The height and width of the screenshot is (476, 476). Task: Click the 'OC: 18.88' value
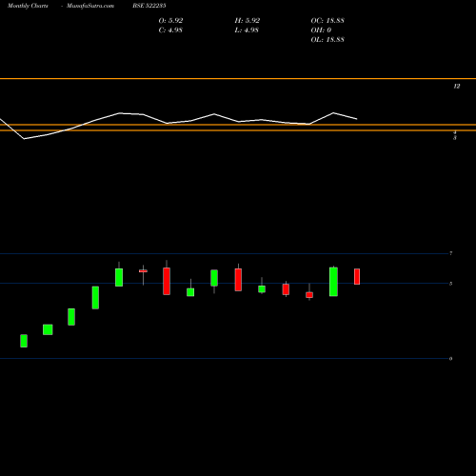click(x=327, y=21)
